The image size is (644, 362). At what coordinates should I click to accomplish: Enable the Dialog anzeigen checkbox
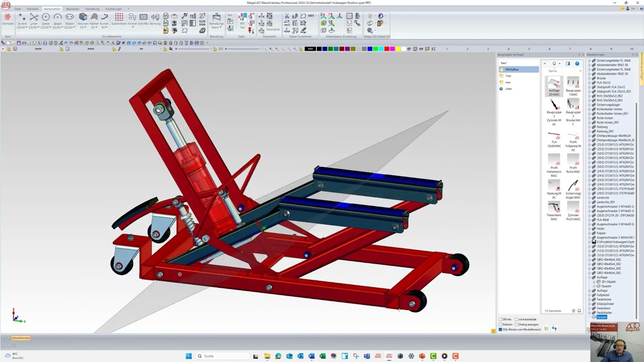pyautogui.click(x=516, y=324)
